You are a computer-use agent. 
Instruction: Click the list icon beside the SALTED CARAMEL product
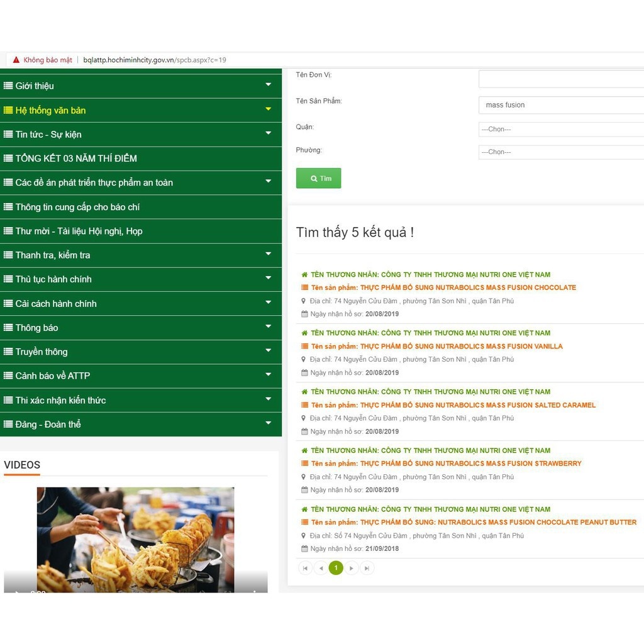click(x=304, y=405)
